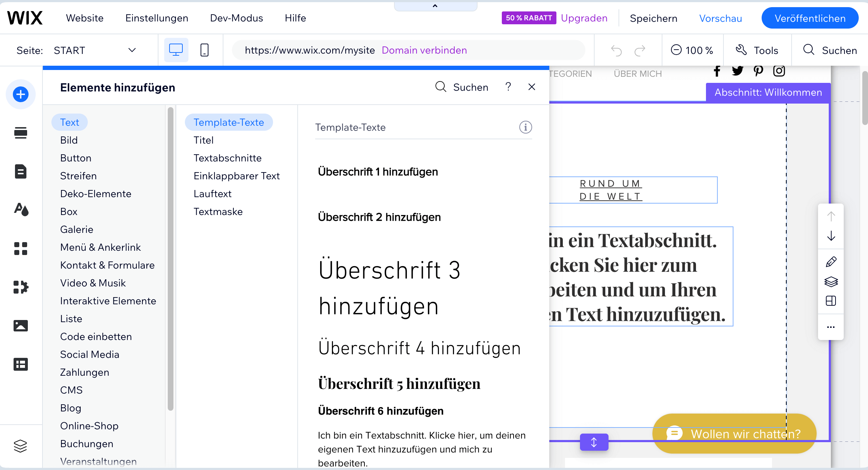Viewport: 868px width, 470px height.
Task: Open the Layers icon at sidebar bottom
Action: [21, 446]
